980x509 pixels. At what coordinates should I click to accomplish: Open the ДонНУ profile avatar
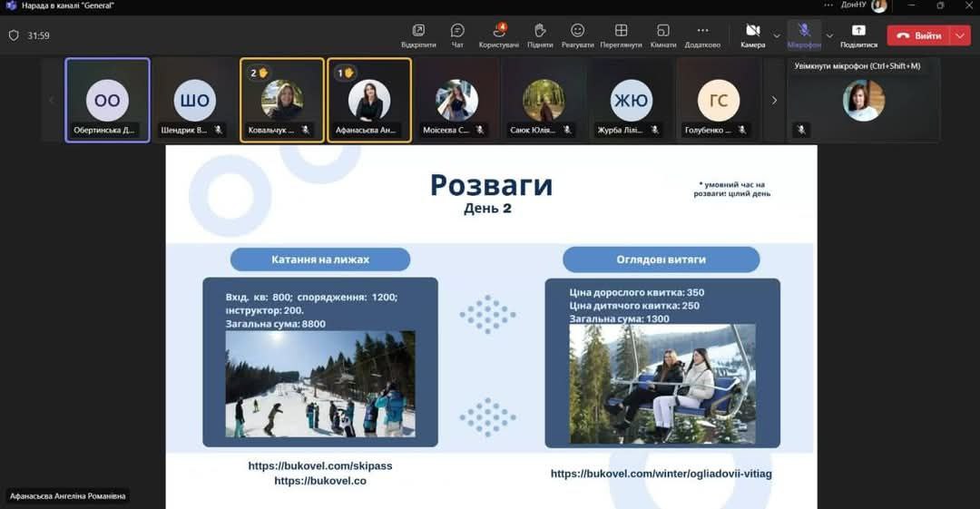(879, 5)
